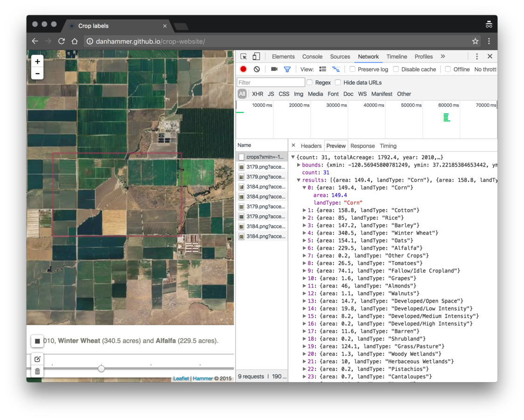Switch to the Response tab
Viewport: 524px width, 420px height.
click(x=362, y=146)
